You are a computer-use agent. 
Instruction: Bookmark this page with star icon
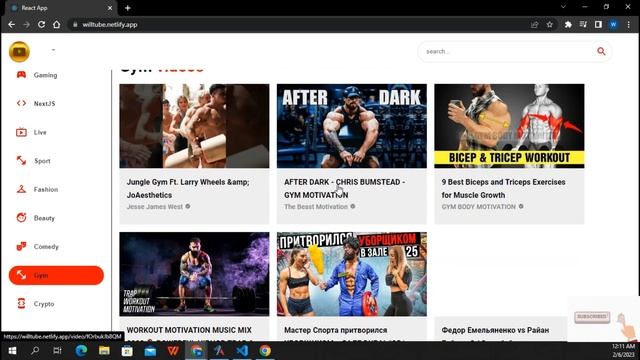pos(550,24)
